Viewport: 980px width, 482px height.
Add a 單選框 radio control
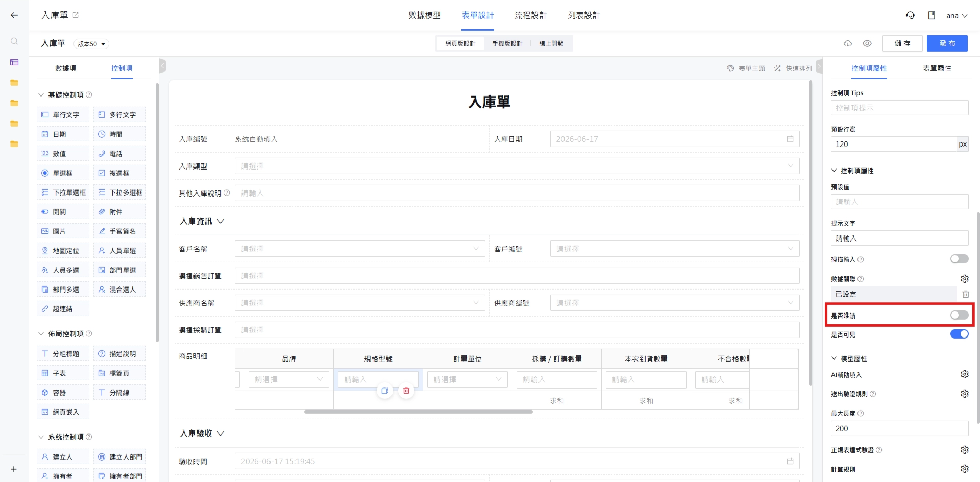[x=63, y=173]
